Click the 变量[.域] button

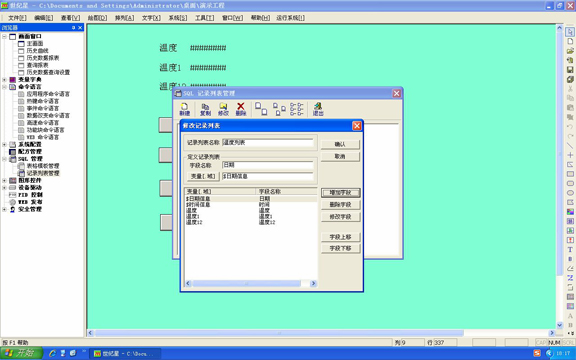[x=203, y=176]
